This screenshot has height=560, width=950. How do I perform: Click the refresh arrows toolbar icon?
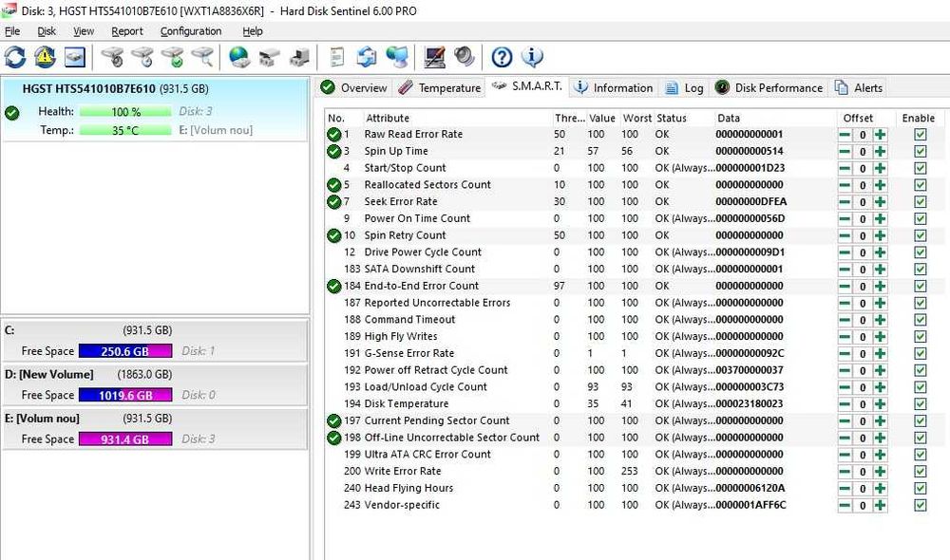click(x=15, y=58)
